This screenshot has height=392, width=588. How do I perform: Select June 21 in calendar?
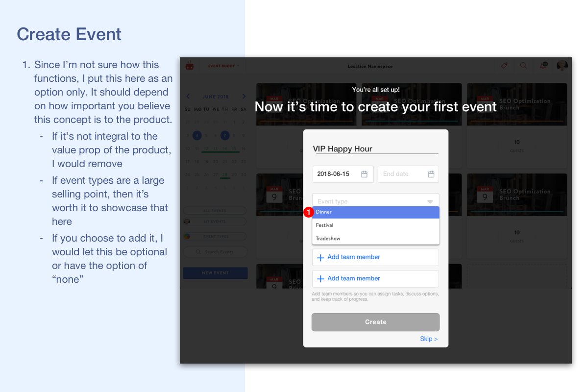(x=225, y=161)
